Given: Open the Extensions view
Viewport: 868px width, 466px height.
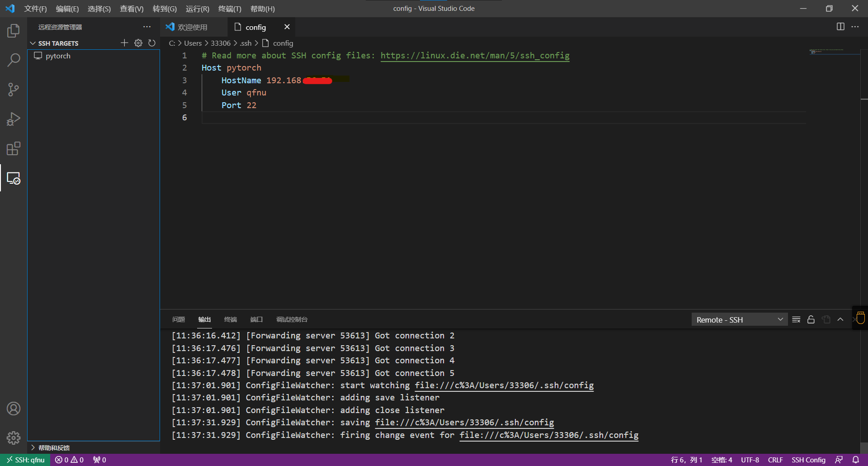Looking at the screenshot, I should click(14, 148).
